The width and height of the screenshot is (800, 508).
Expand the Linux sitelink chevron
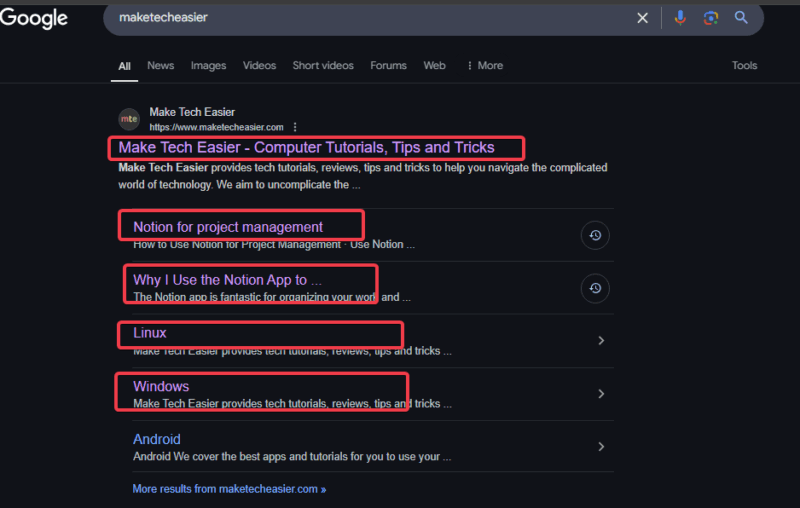click(x=601, y=341)
